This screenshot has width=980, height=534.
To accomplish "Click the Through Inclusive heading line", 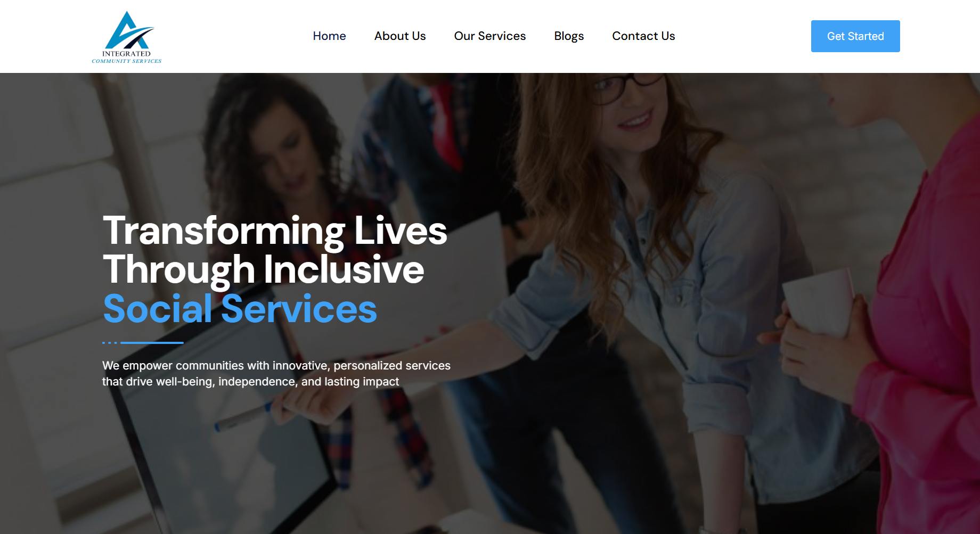I will [264, 269].
